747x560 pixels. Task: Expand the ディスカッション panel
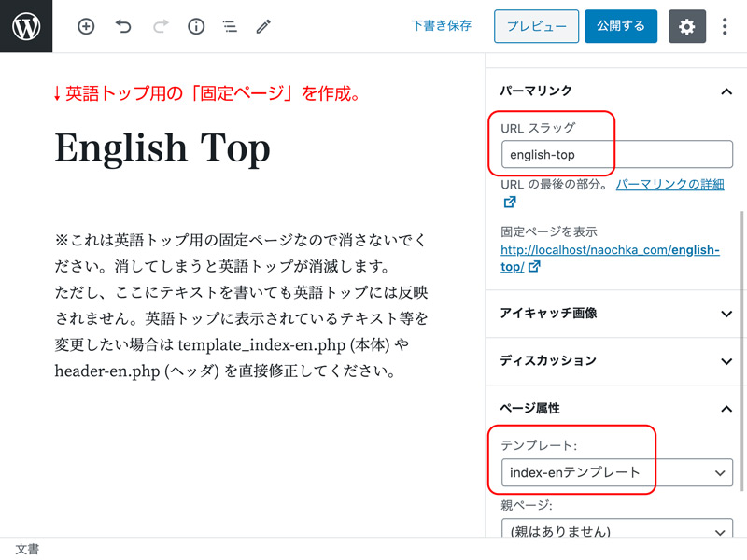(726, 361)
